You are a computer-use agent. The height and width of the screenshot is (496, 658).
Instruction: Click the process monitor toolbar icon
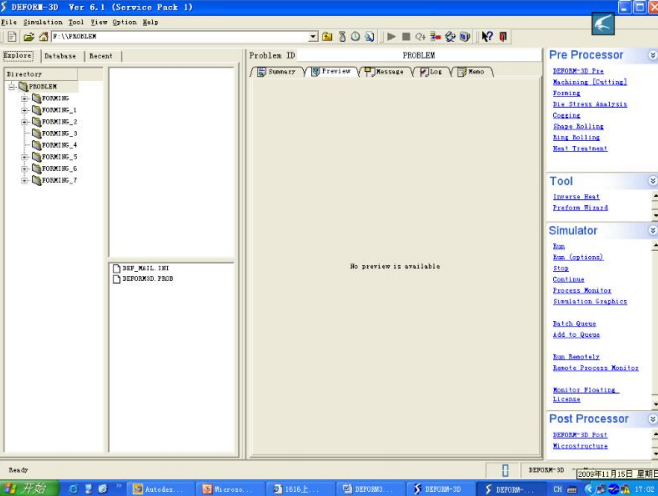tap(435, 37)
